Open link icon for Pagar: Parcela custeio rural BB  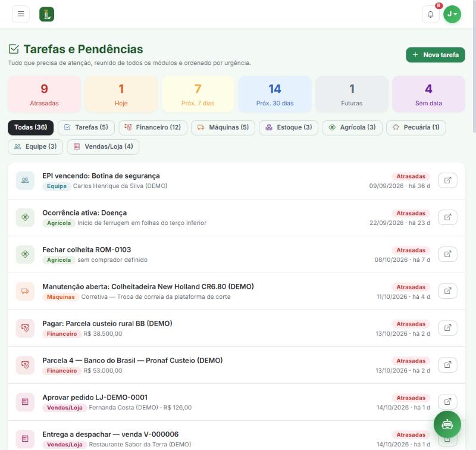[x=447, y=328]
